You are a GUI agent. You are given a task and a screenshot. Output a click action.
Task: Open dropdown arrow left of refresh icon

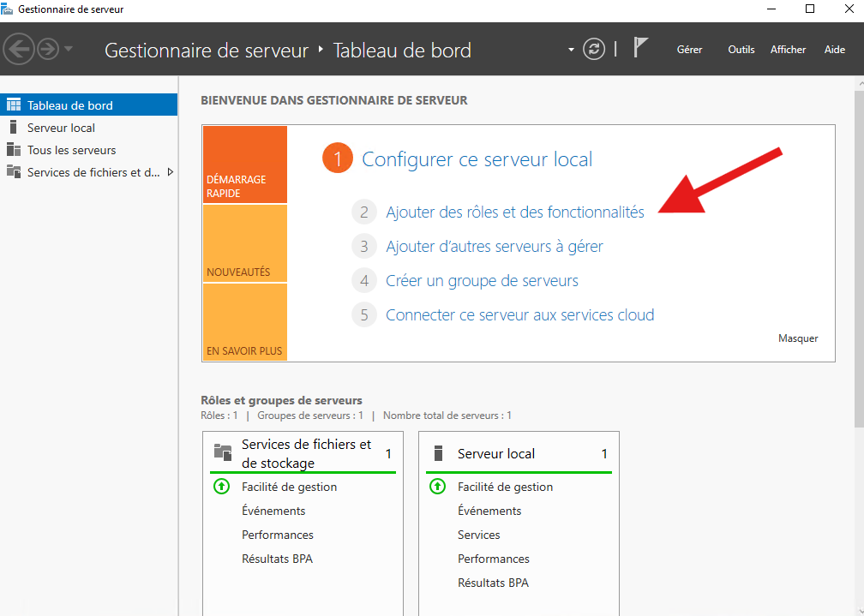pyautogui.click(x=571, y=50)
